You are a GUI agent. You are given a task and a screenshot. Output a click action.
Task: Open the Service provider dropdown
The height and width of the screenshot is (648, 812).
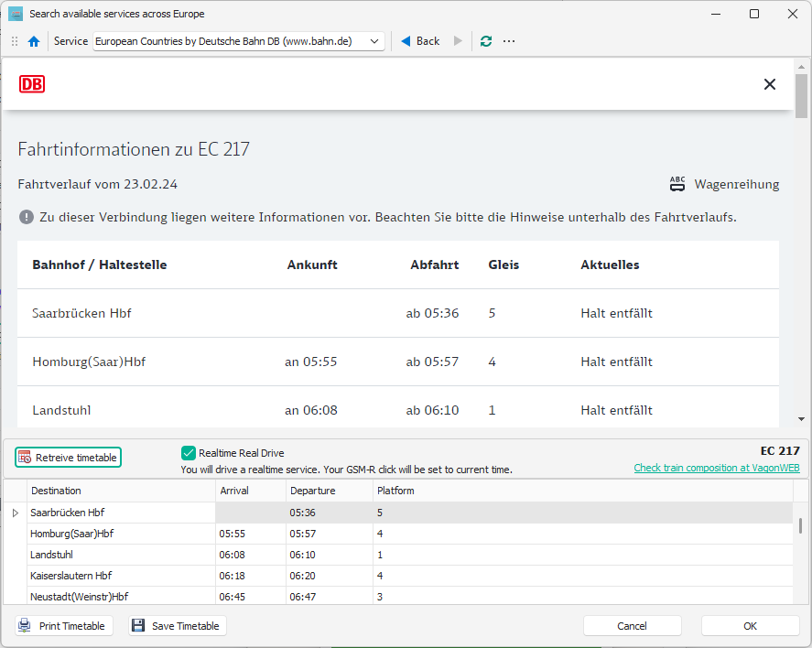tap(239, 41)
